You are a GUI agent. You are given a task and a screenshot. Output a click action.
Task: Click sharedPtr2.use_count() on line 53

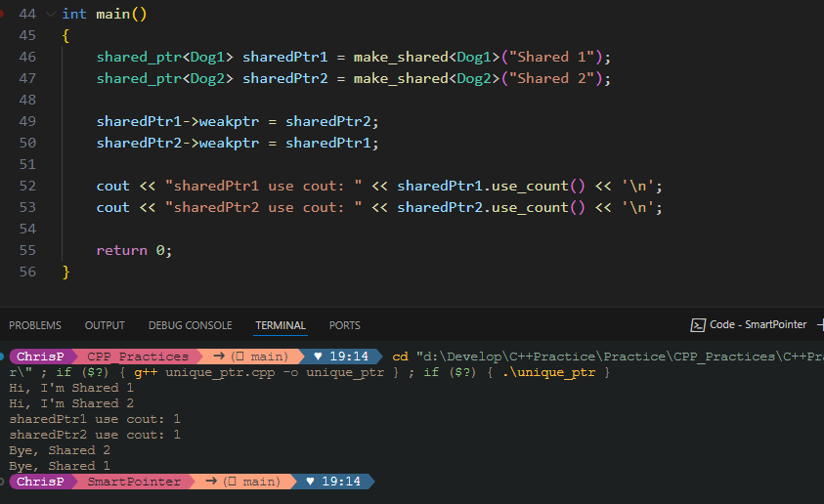pos(491,207)
